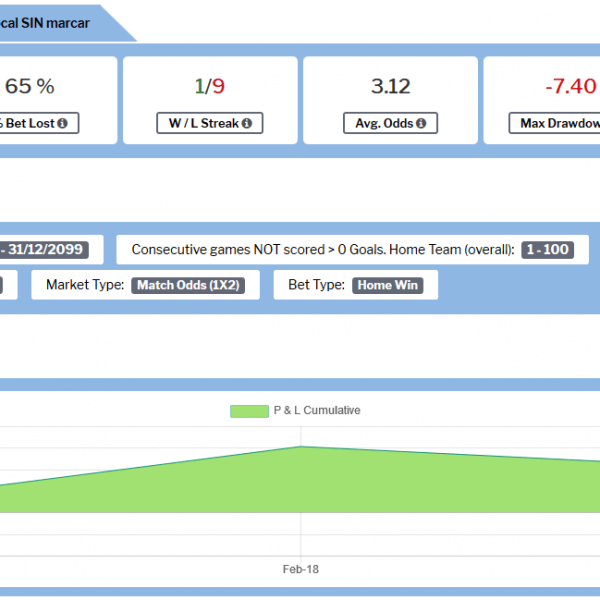Viewport: 600px width, 600px height.
Task: Select the 1 - 100 range badge
Action: [x=548, y=249]
